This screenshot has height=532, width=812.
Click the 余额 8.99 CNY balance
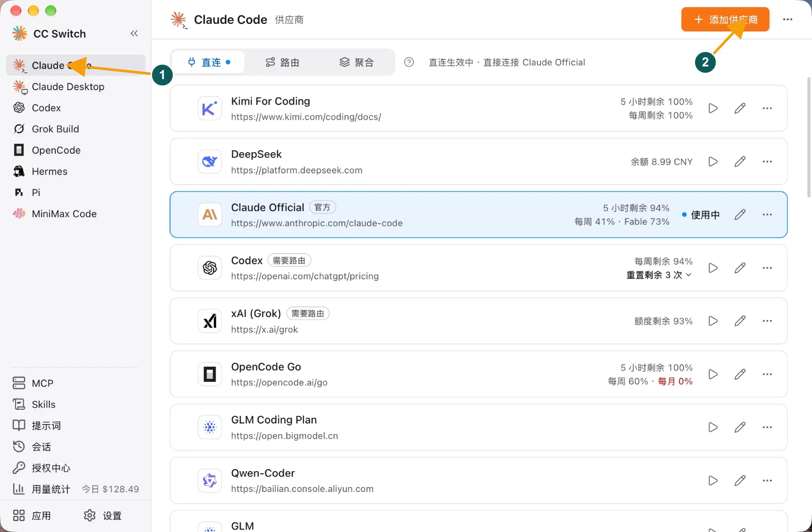pos(662,162)
